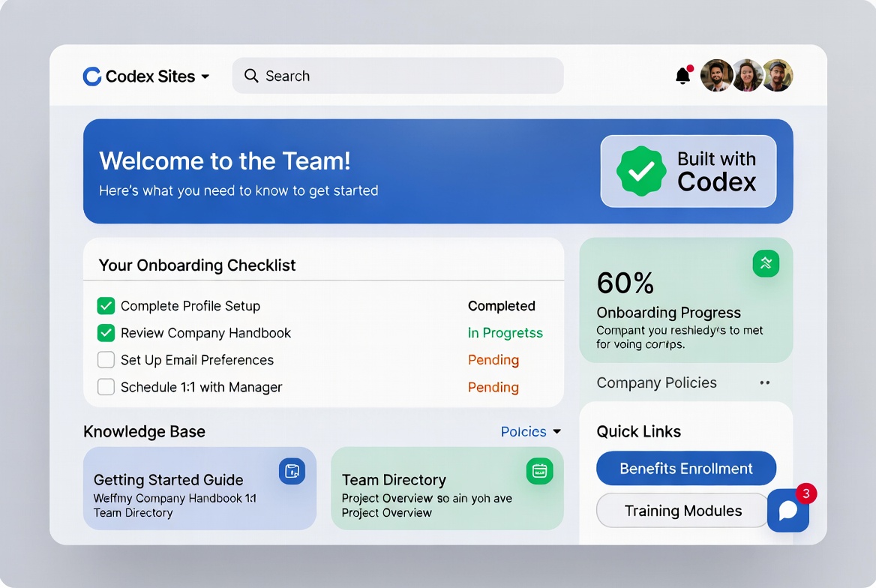Select the Review Company Handbook text
Screen dimensions: 876x588
(205, 333)
